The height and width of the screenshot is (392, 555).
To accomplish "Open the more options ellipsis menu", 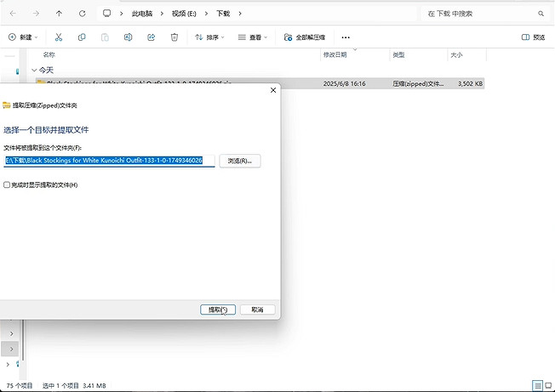I will (346, 37).
